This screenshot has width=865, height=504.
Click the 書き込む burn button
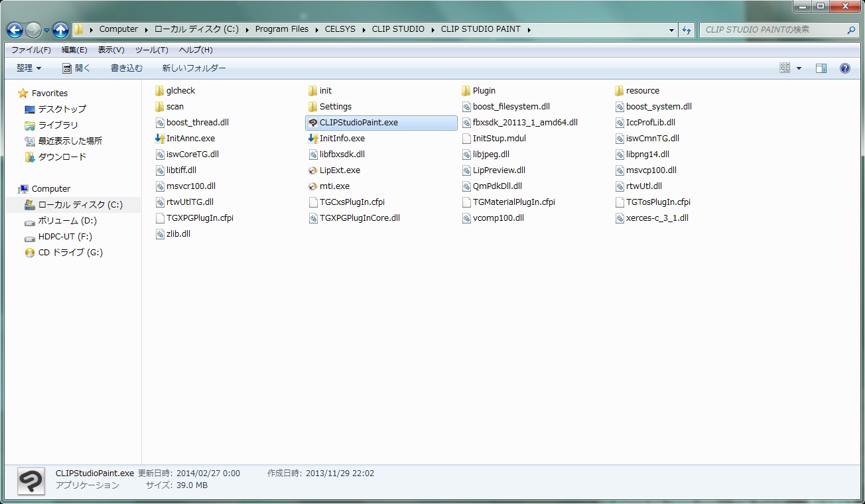click(126, 68)
